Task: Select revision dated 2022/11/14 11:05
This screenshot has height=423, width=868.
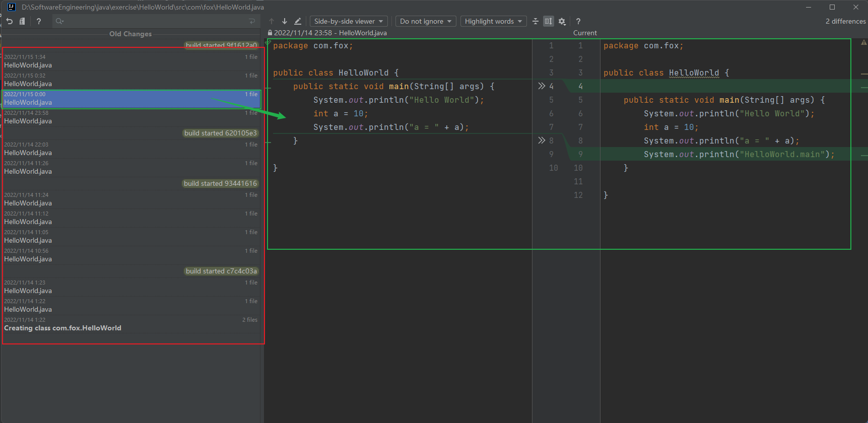Action: (x=130, y=237)
